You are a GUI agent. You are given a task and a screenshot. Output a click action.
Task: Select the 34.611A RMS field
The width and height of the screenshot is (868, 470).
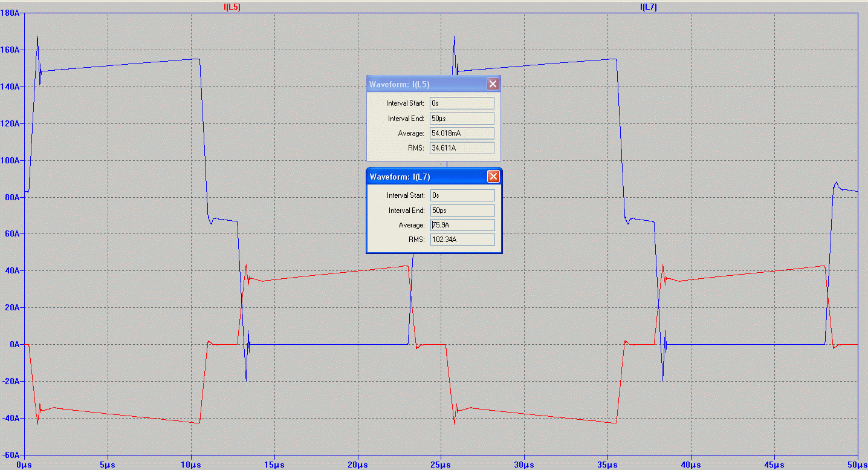click(462, 148)
